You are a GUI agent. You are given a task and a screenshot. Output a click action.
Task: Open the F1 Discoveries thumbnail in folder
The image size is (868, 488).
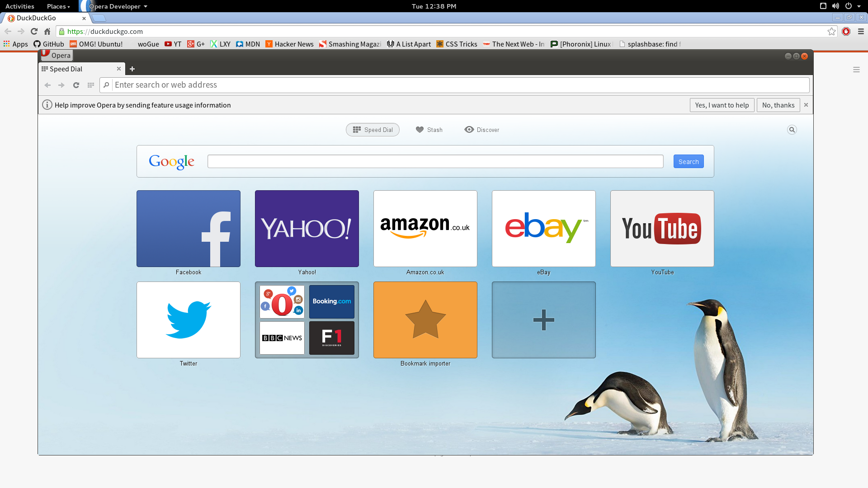tap(332, 338)
